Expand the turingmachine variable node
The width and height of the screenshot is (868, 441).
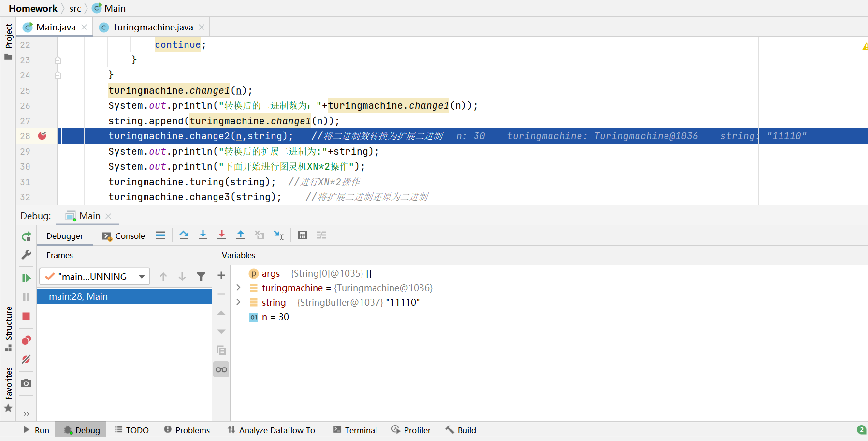238,288
